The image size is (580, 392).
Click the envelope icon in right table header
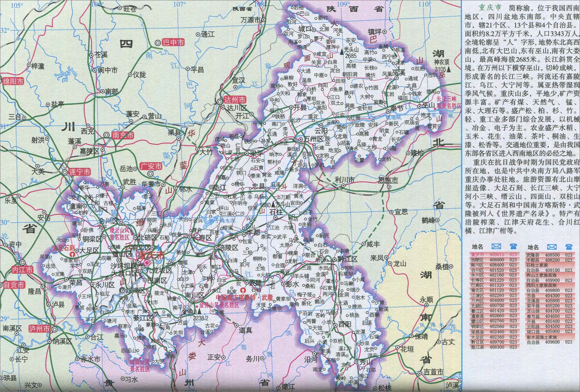(552, 246)
